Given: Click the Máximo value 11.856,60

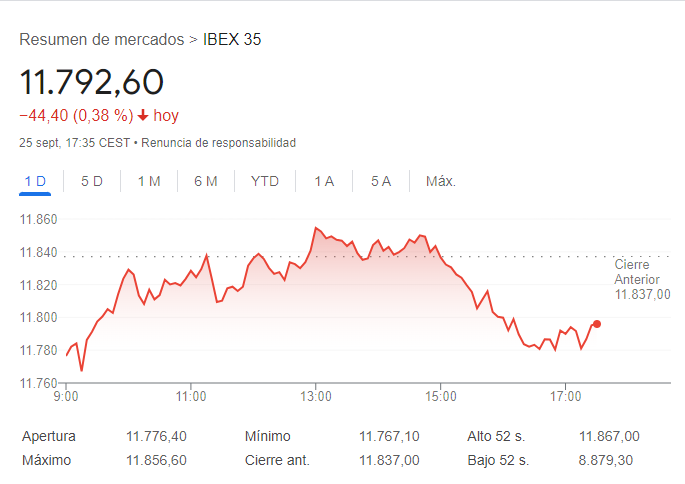Looking at the screenshot, I should tap(156, 460).
